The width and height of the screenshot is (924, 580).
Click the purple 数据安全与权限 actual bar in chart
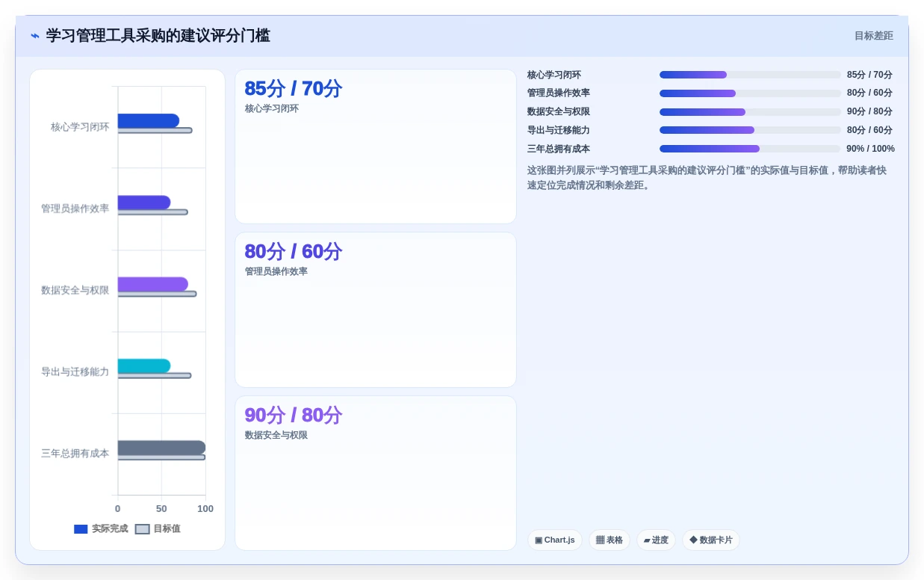coord(152,284)
